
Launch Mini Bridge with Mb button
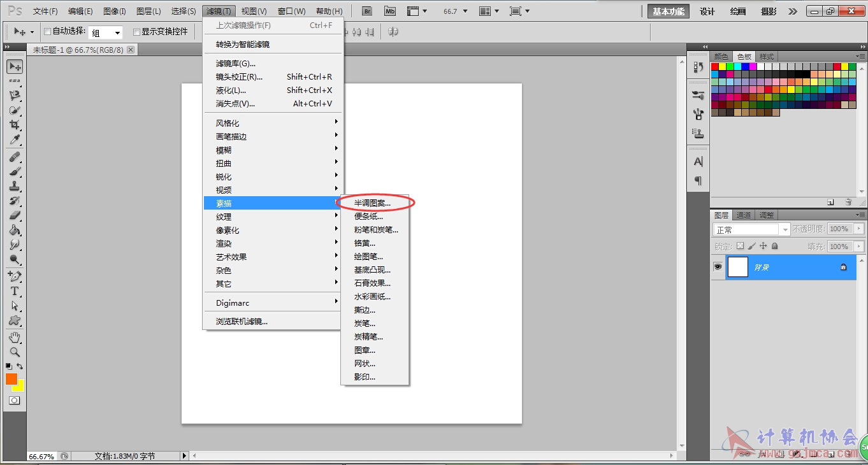tap(390, 11)
